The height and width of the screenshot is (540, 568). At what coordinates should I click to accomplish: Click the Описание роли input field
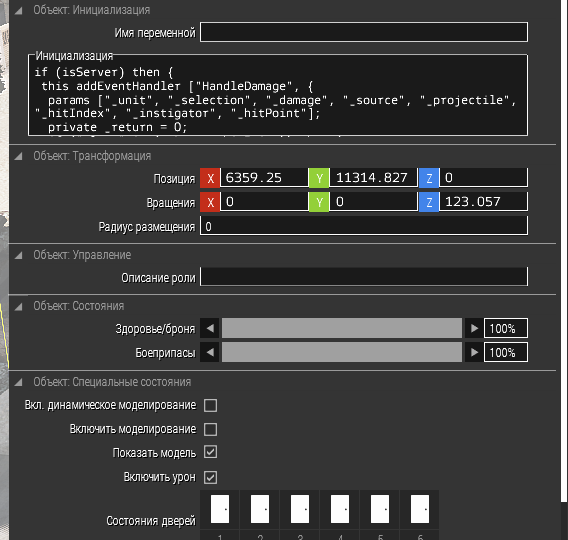point(364,277)
